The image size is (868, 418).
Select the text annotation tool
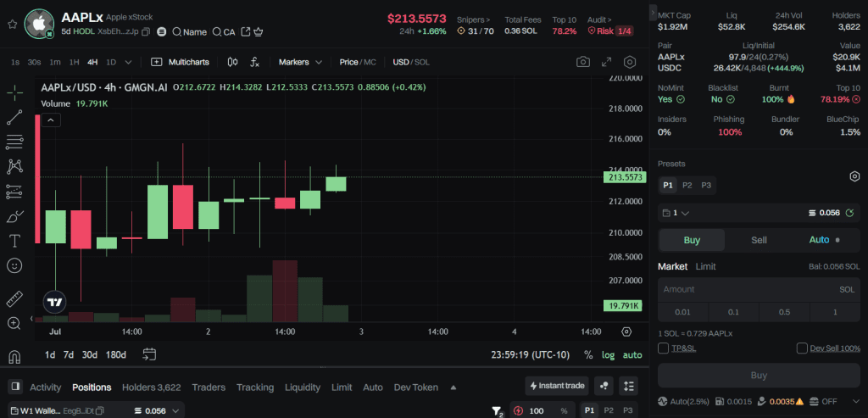pos(14,241)
